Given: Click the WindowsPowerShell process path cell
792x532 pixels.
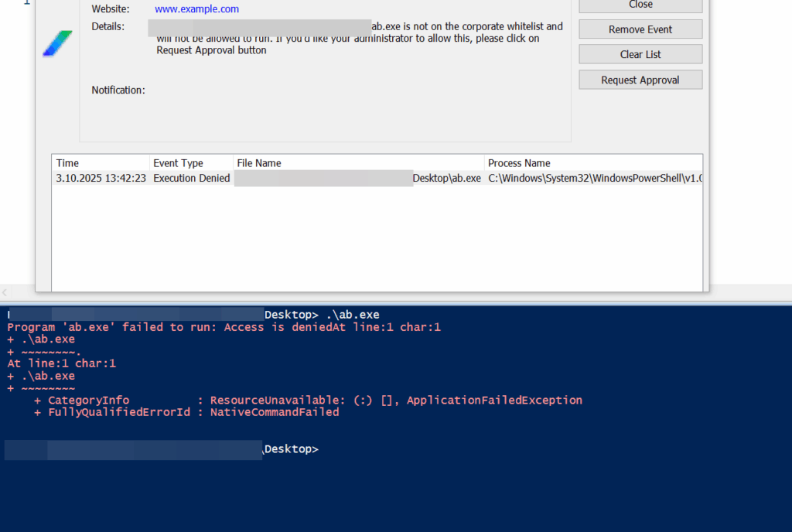Looking at the screenshot, I should (x=594, y=178).
